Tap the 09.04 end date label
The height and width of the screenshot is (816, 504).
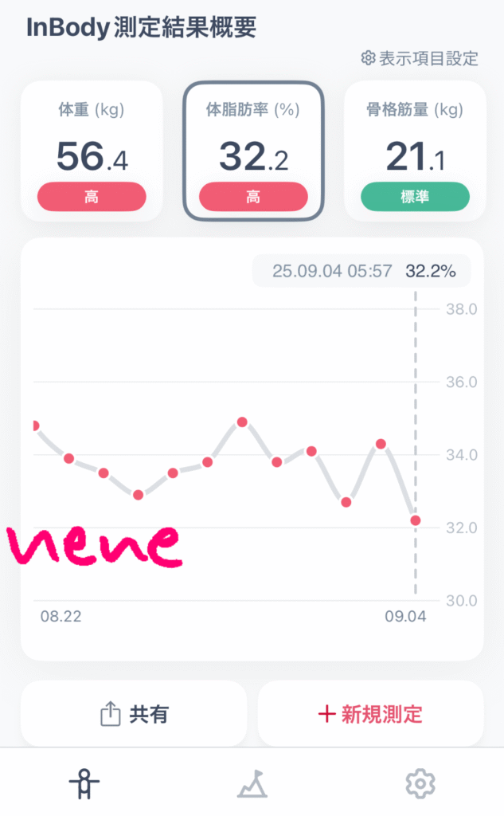click(x=405, y=617)
